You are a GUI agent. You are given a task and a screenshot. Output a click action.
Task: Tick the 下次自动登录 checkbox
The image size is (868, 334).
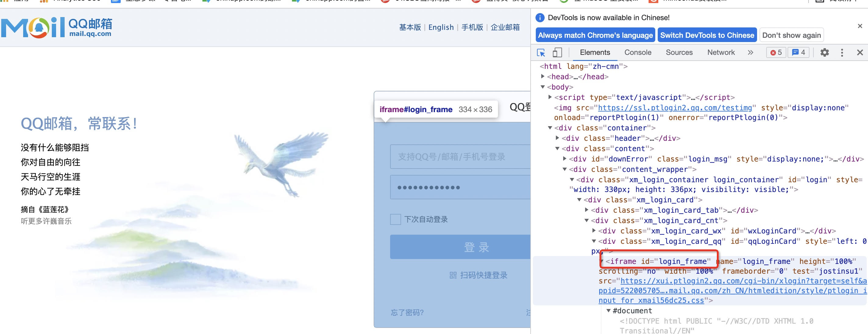tap(395, 219)
